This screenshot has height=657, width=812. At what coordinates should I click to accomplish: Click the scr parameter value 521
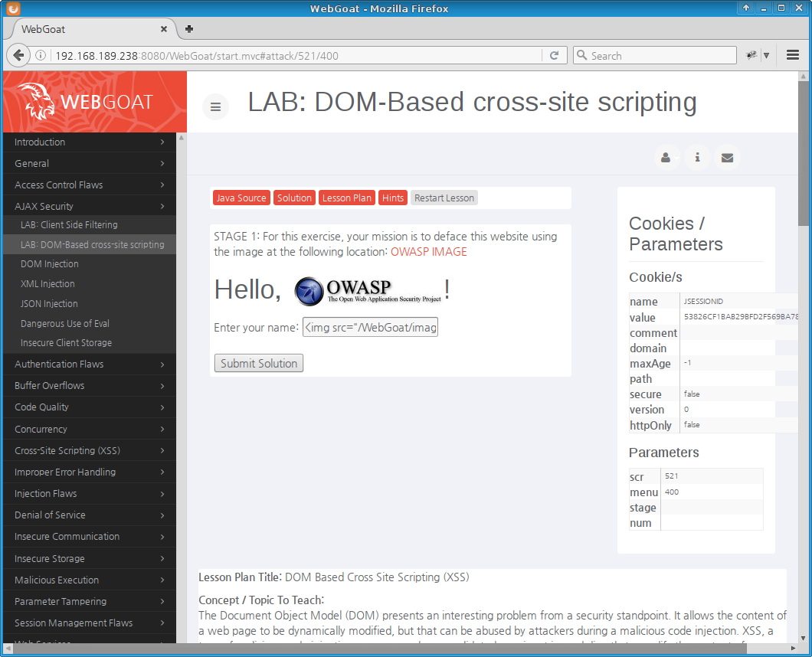coord(671,476)
